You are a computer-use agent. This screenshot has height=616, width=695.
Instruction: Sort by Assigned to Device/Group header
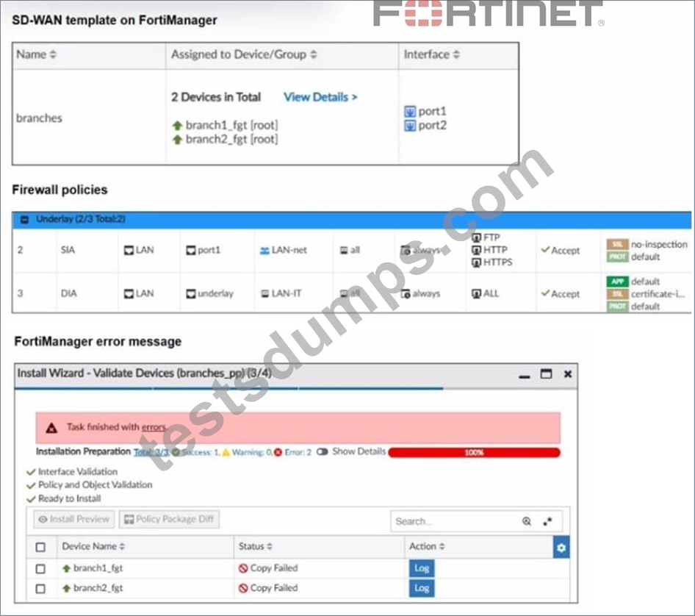(x=244, y=54)
